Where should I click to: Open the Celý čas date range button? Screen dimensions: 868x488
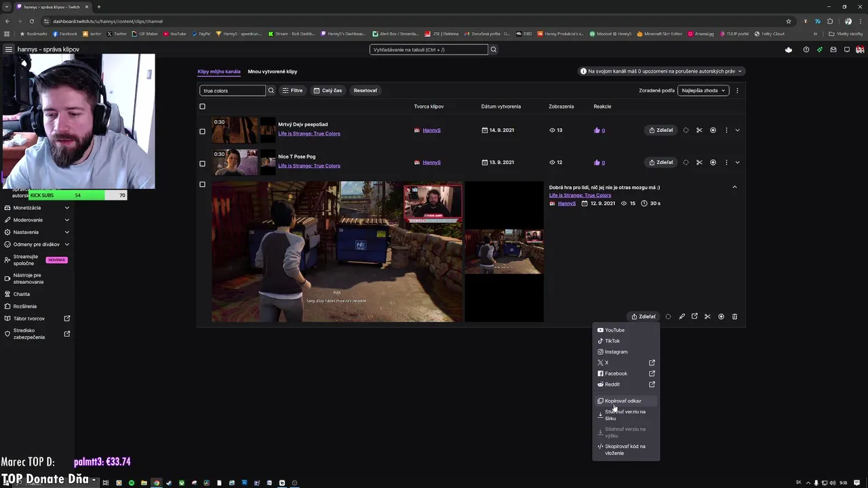click(x=328, y=90)
